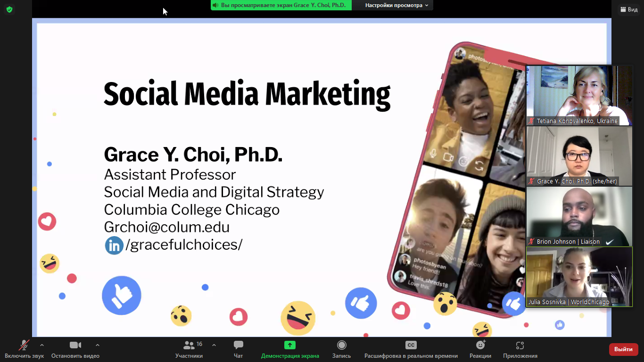The width and height of the screenshot is (644, 362).
Task: Open the Participants list icon
Action: tap(189, 346)
